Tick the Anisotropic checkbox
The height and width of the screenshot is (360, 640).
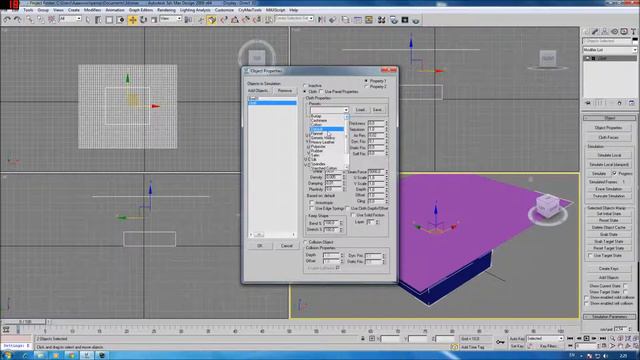[312, 202]
